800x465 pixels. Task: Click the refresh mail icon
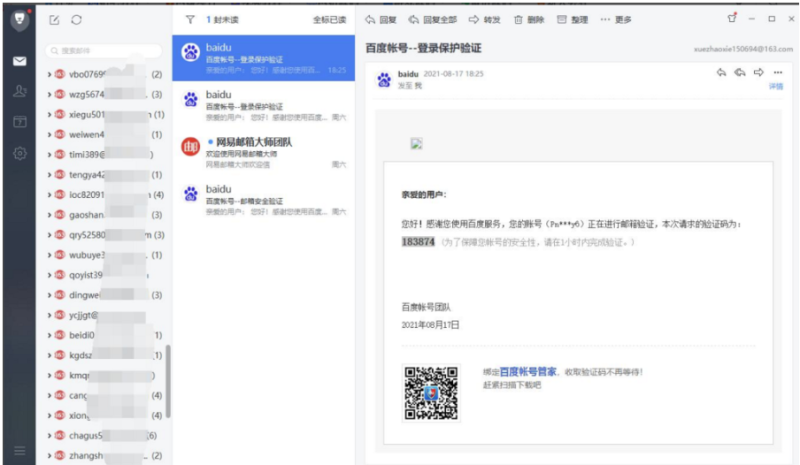[77, 19]
